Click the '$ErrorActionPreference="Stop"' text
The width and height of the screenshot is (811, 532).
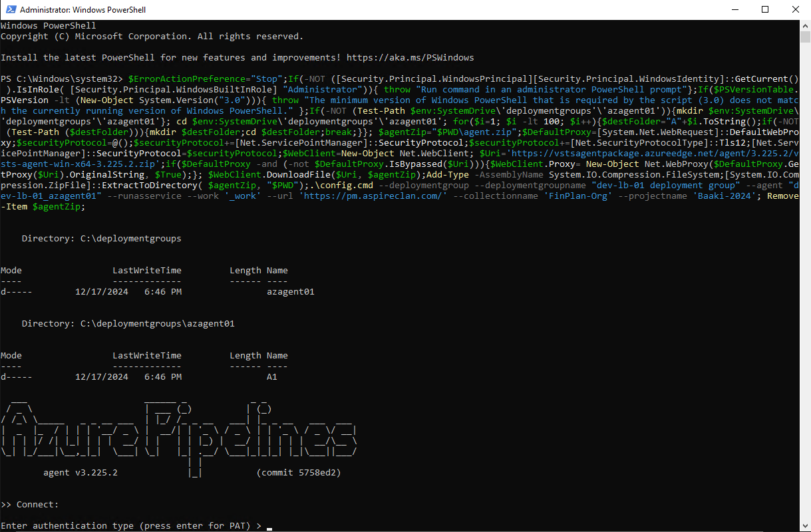tap(207, 79)
